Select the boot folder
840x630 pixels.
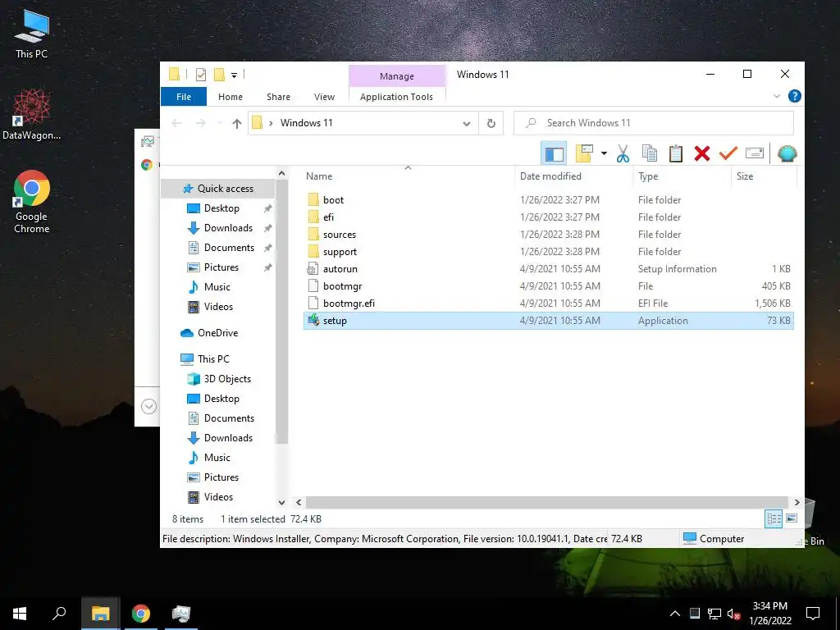548,200
